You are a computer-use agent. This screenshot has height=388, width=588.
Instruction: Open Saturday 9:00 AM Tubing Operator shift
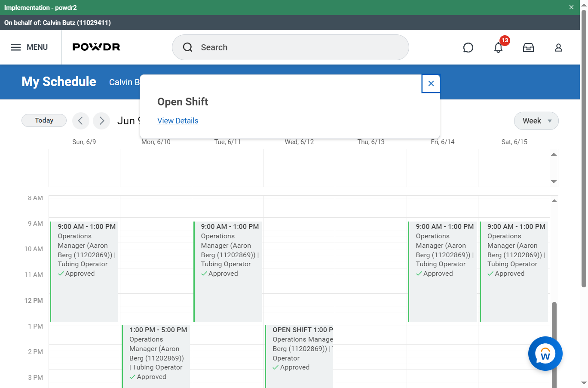click(514, 272)
